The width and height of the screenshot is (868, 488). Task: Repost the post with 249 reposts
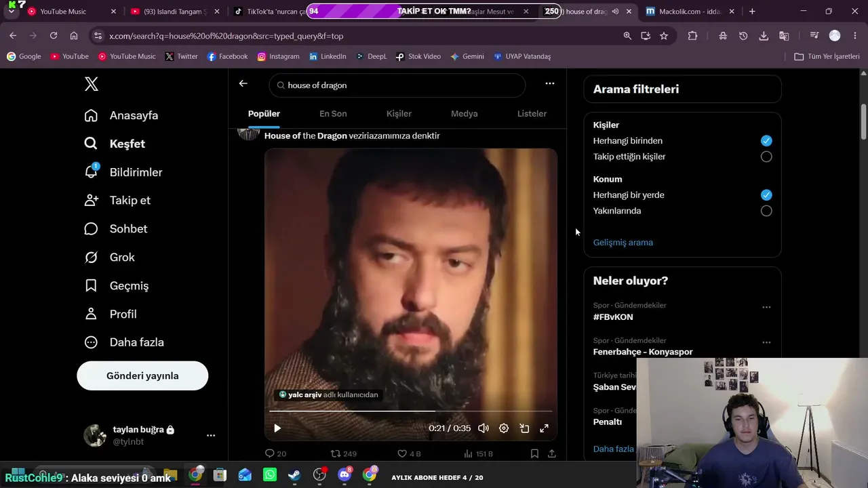(x=343, y=453)
